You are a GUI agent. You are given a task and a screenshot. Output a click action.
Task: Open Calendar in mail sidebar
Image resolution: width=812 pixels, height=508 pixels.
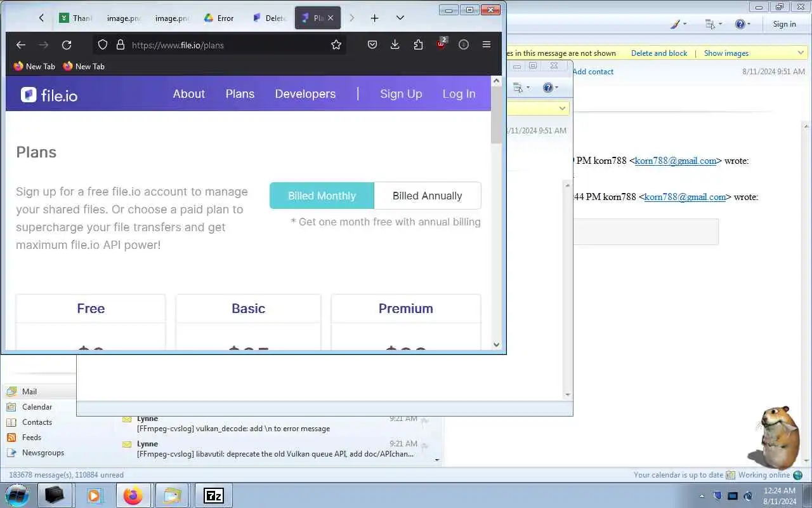37,407
